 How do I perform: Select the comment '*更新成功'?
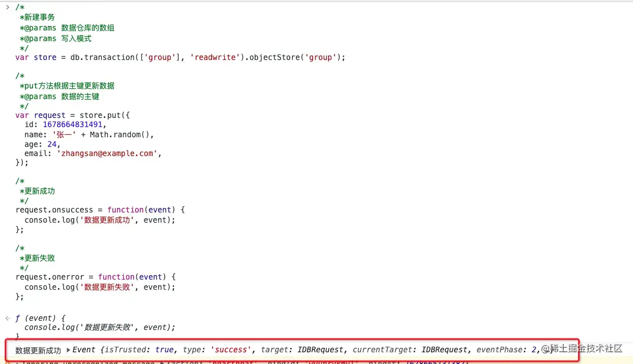click(x=37, y=191)
